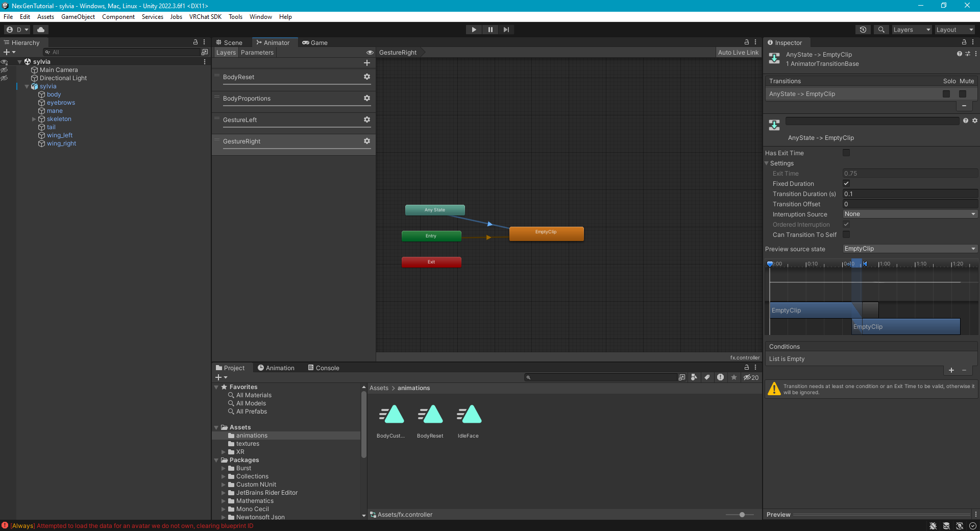Collapse the sylvia prefab in Hierarchy

[x=27, y=86]
